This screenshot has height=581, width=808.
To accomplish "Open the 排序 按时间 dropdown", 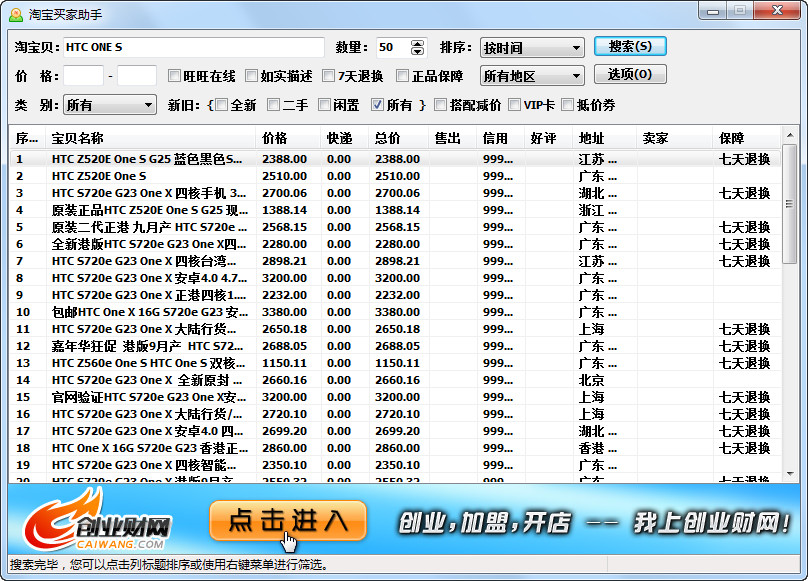I will tap(532, 48).
